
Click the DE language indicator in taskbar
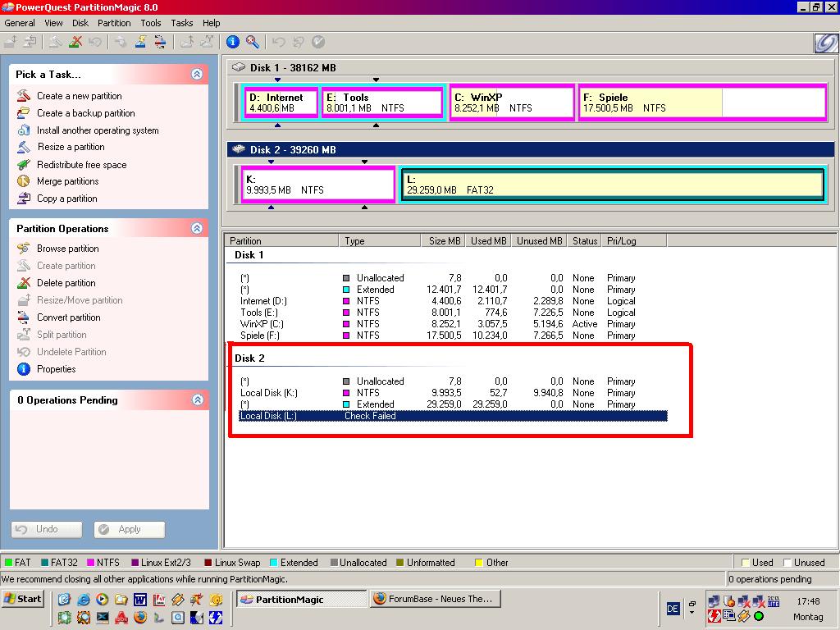coord(673,609)
